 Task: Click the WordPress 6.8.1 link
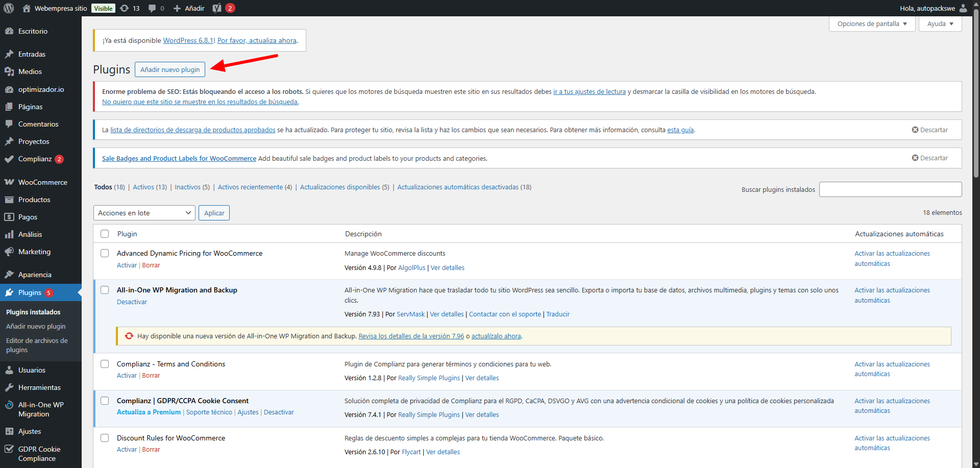point(188,40)
